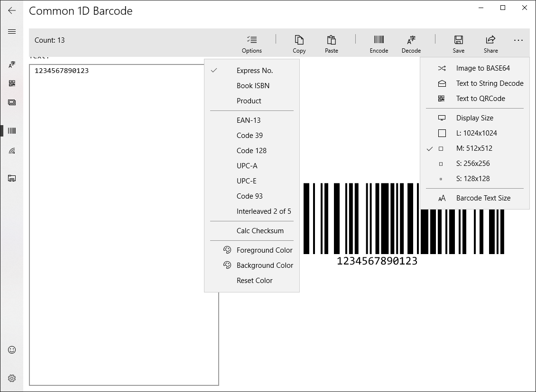Screen dimensions: 536x392
Task: Open the text translate sidebar icon
Action: [12, 64]
